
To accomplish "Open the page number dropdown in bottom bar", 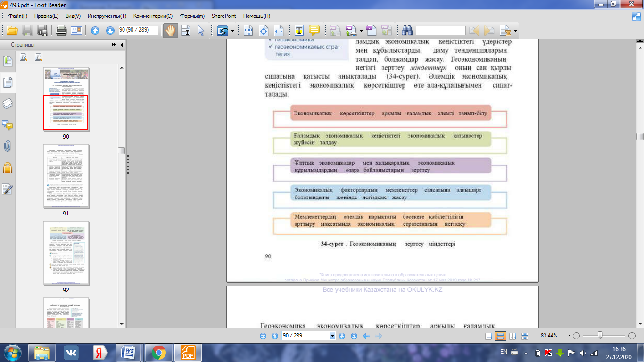I will [x=333, y=336].
